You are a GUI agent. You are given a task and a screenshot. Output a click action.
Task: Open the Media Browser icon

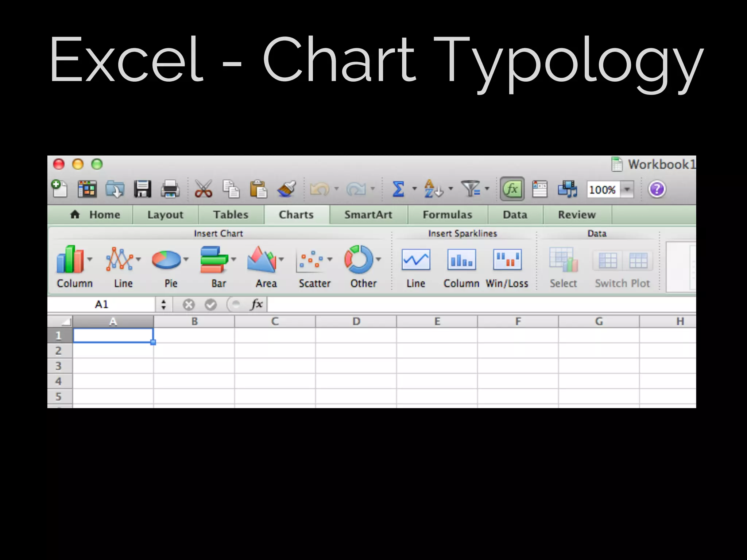tap(568, 189)
